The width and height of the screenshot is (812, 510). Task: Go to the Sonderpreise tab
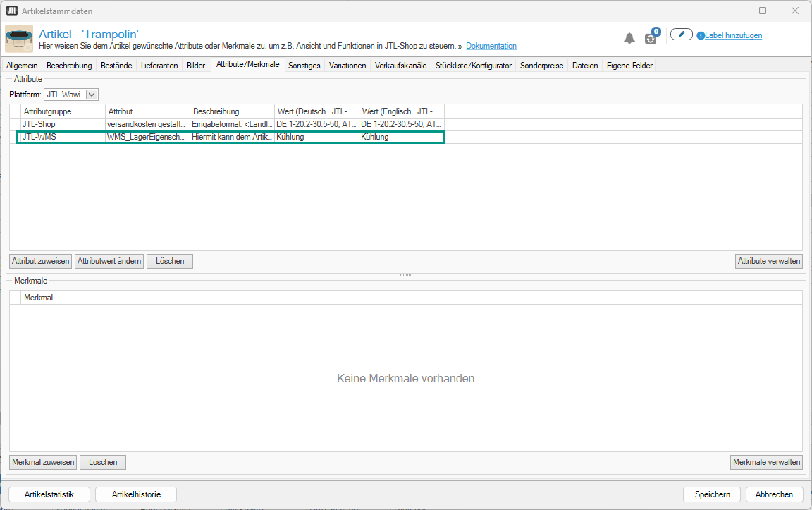pyautogui.click(x=541, y=66)
